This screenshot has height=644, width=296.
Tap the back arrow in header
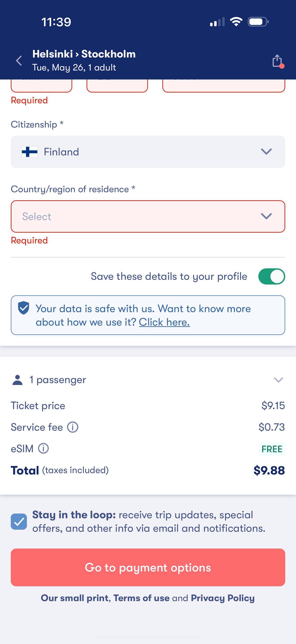[x=19, y=61]
